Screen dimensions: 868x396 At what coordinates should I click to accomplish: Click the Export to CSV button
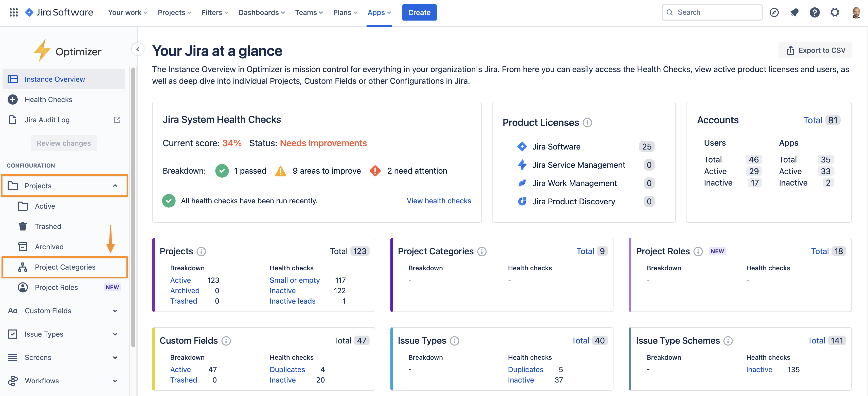click(815, 50)
